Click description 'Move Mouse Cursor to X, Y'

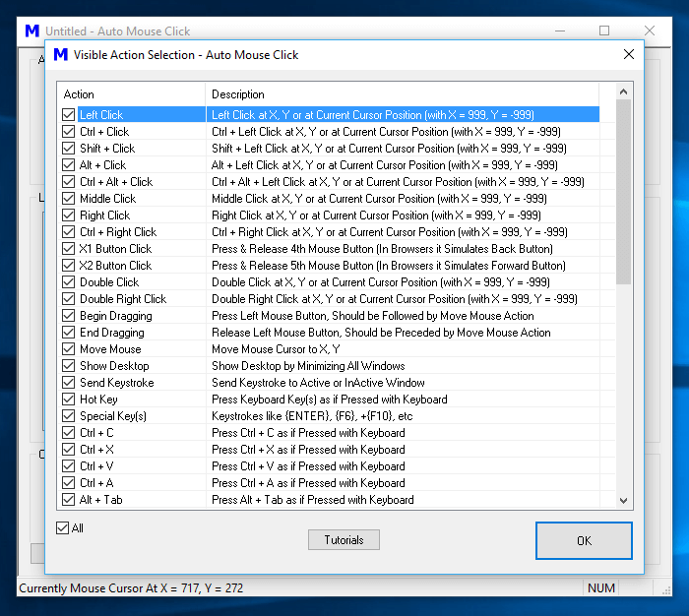[x=276, y=349]
